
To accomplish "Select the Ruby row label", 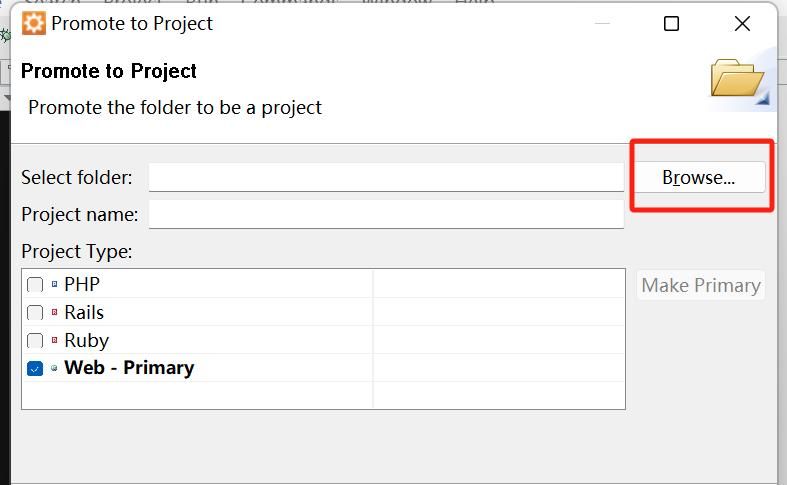I will 86,341.
